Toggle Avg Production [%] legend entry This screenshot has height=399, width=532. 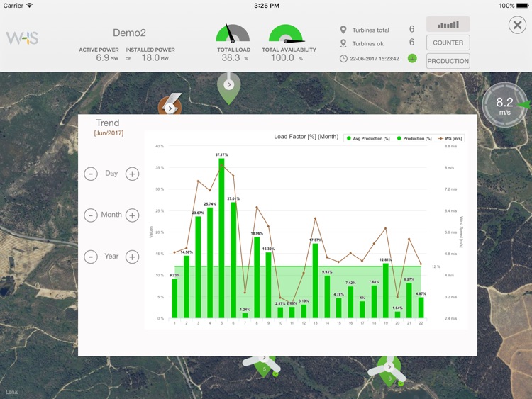tap(368, 138)
